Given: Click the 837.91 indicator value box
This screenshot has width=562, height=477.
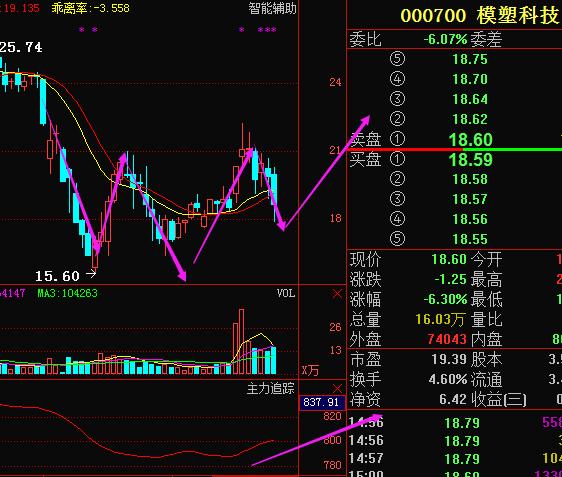Looking at the screenshot, I should tap(321, 402).
